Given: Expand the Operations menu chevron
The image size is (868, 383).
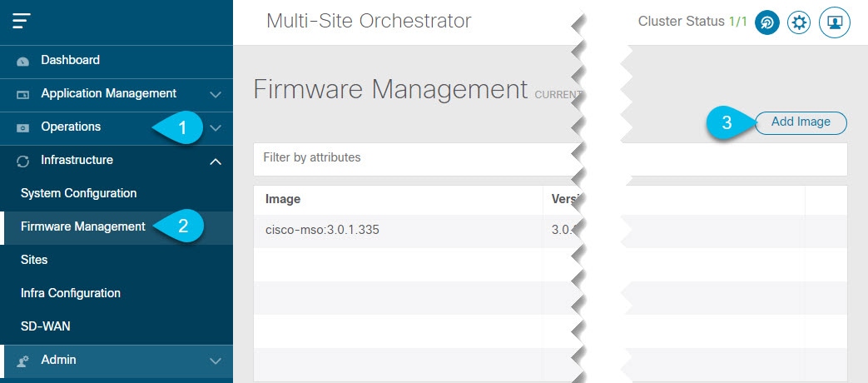Looking at the screenshot, I should point(216,128).
